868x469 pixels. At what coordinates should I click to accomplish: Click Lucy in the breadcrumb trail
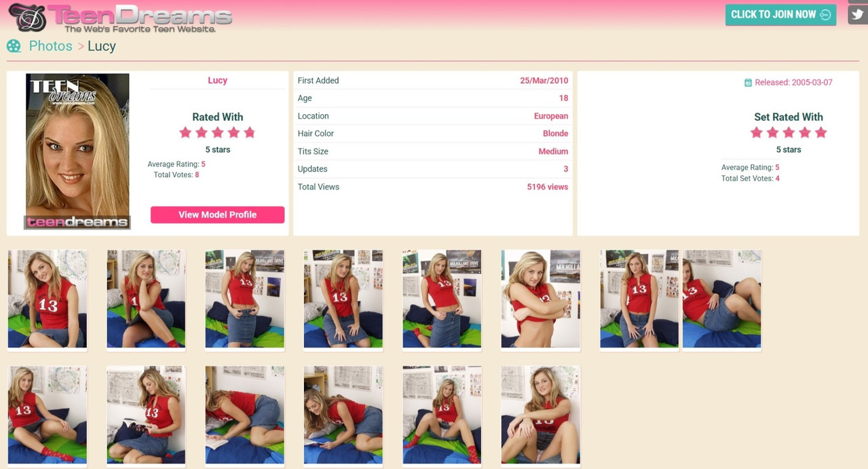coord(102,46)
